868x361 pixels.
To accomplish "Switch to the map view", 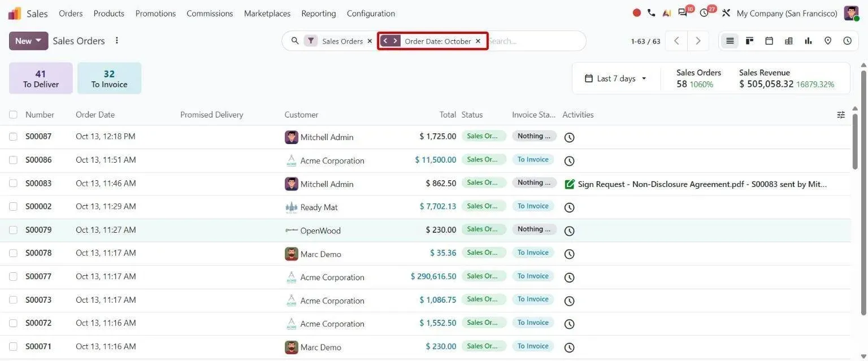I will point(828,41).
